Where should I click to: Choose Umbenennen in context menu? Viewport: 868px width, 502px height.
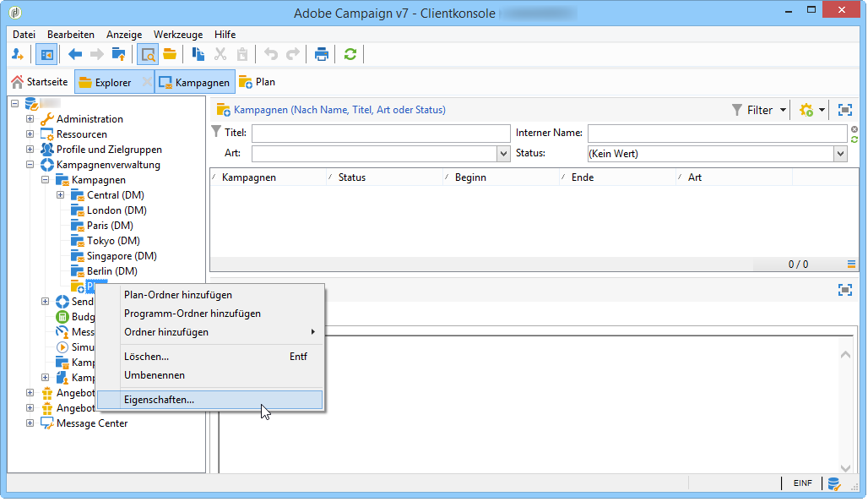pos(210,375)
